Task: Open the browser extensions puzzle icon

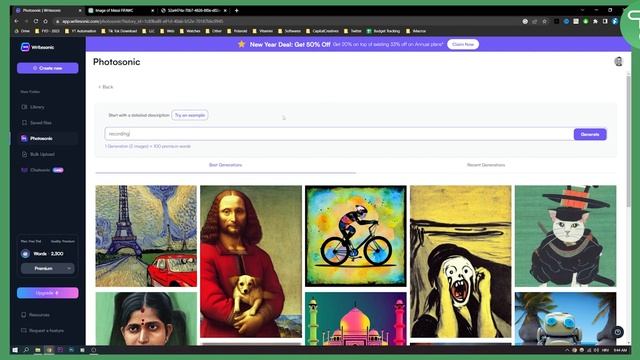Action: [595, 21]
